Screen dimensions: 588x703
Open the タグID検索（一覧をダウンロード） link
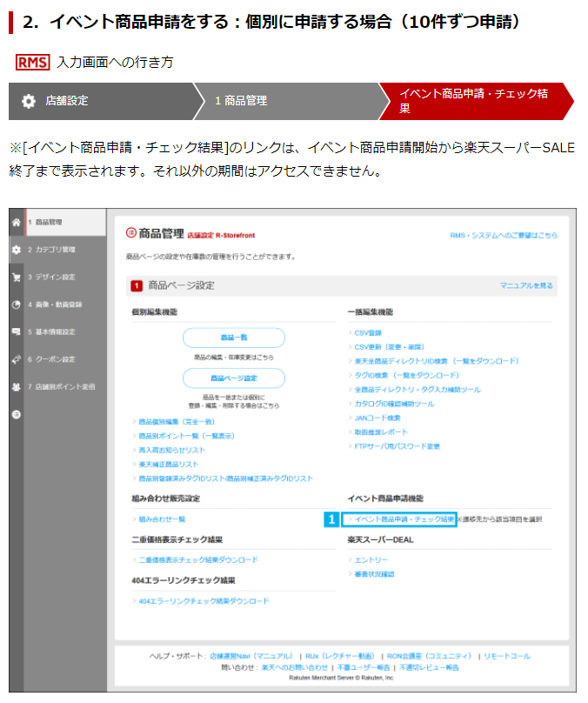pos(407,375)
